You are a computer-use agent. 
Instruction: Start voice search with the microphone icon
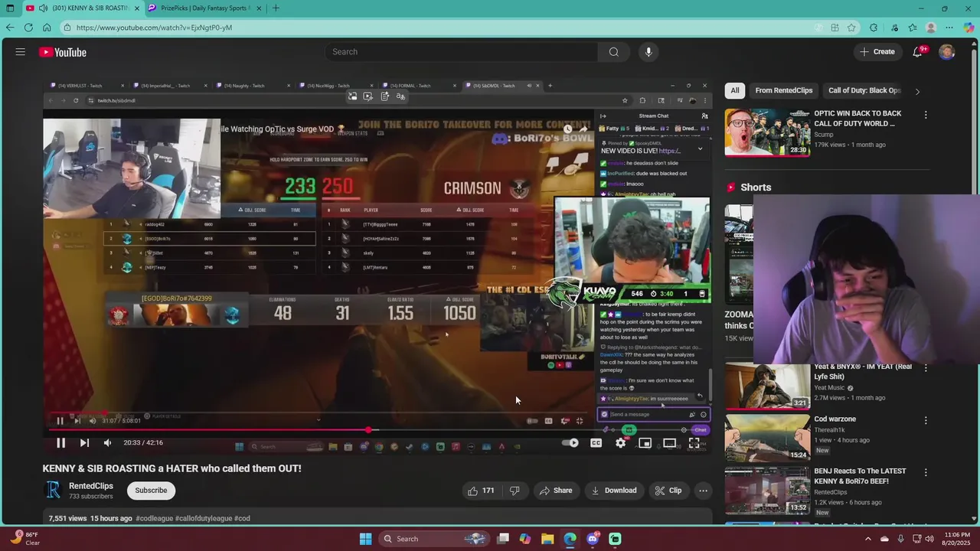pos(648,52)
